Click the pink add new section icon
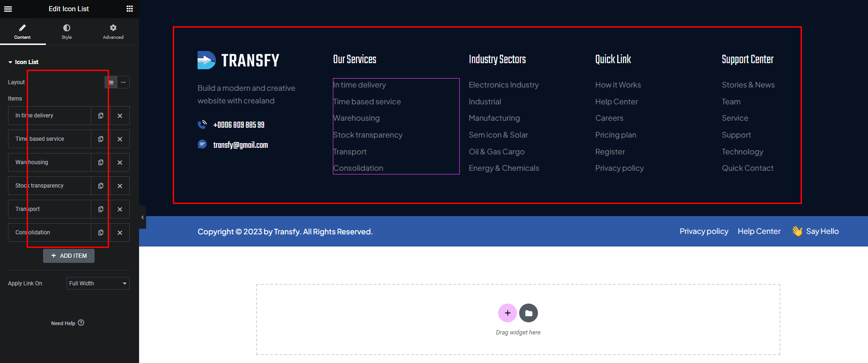The image size is (868, 363). pyautogui.click(x=507, y=313)
